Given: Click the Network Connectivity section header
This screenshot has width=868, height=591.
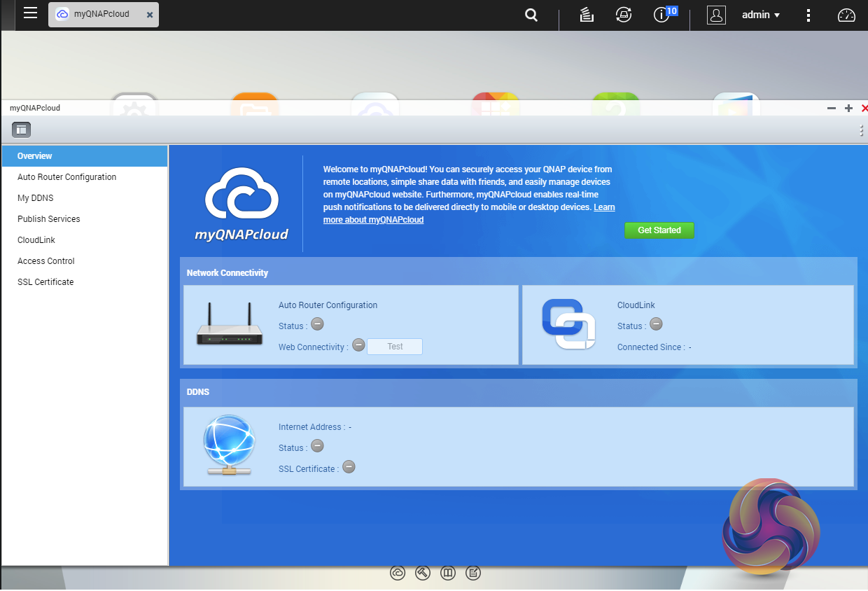Looking at the screenshot, I should tap(227, 273).
